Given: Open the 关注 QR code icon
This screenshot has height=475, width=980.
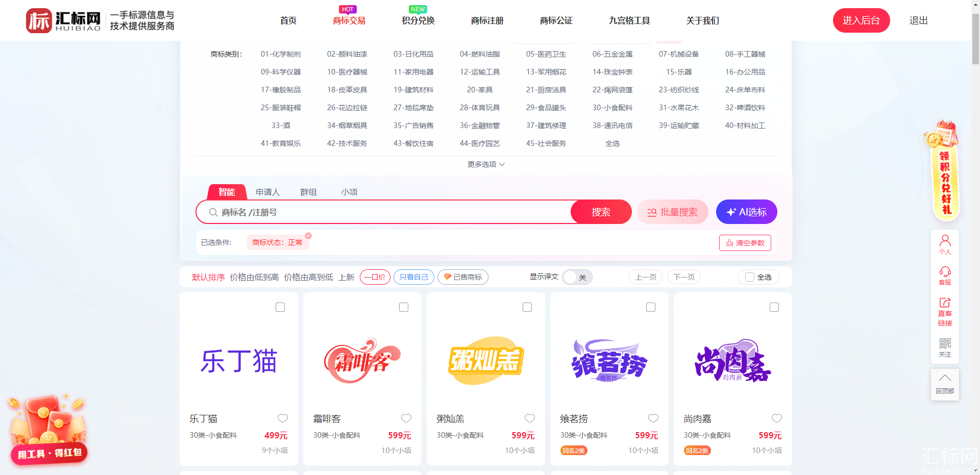Looking at the screenshot, I should [x=945, y=347].
